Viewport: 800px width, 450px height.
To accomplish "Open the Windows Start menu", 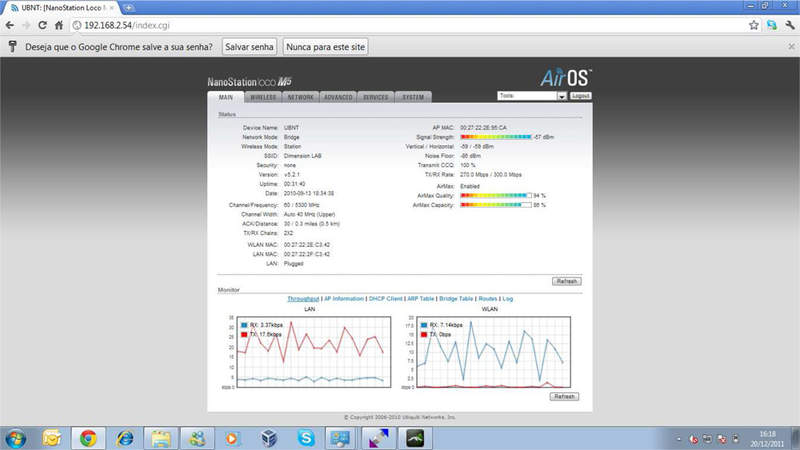I will click(x=15, y=438).
